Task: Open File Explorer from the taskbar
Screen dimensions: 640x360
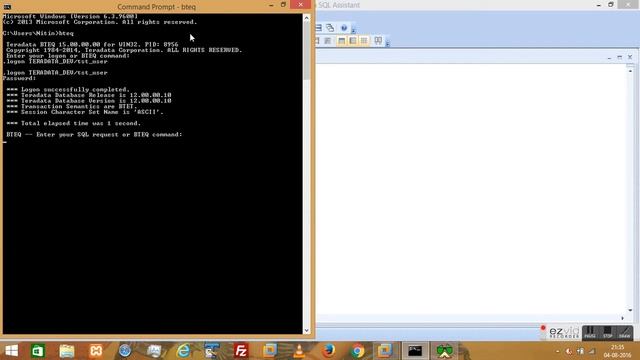Action: (x=67, y=351)
